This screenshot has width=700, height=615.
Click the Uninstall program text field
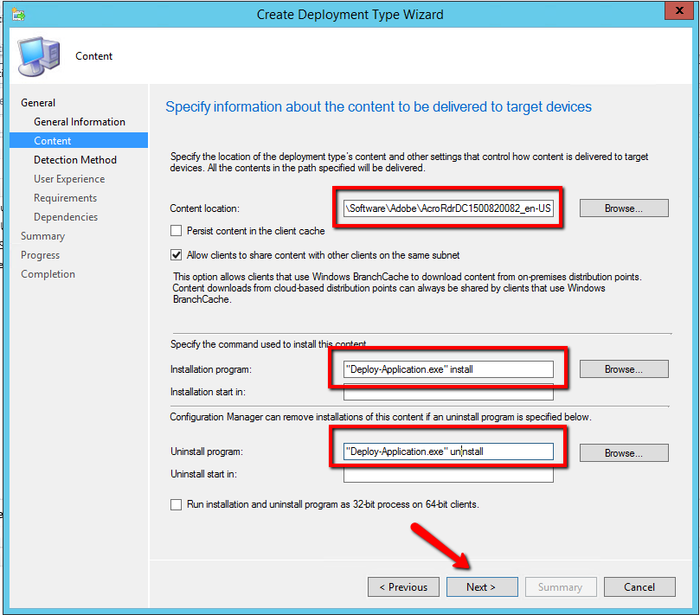[447, 452]
